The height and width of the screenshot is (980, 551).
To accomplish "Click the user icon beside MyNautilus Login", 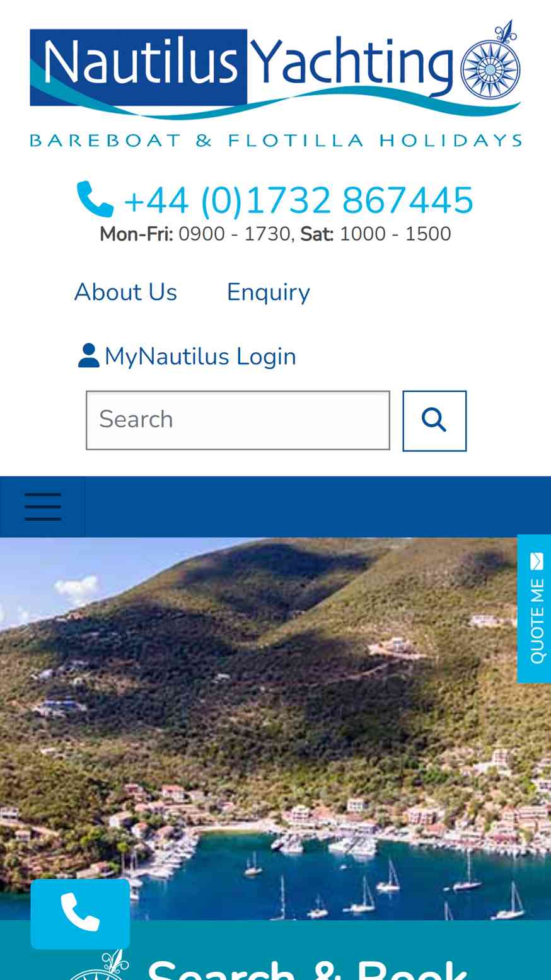I will pyautogui.click(x=89, y=355).
